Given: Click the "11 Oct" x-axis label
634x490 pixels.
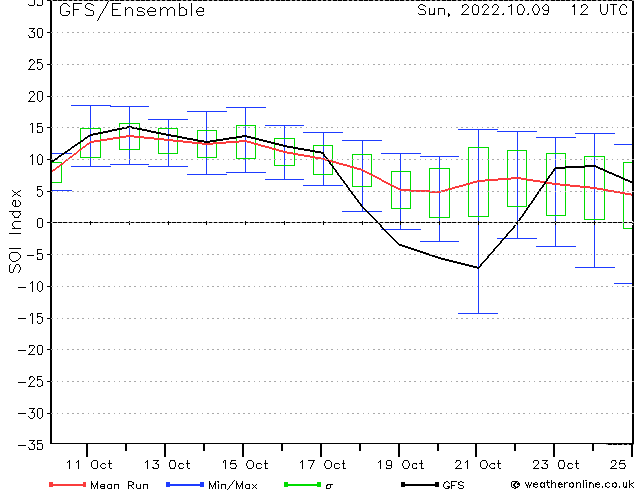Looking at the screenshot, I should pyautogui.click(x=89, y=465).
